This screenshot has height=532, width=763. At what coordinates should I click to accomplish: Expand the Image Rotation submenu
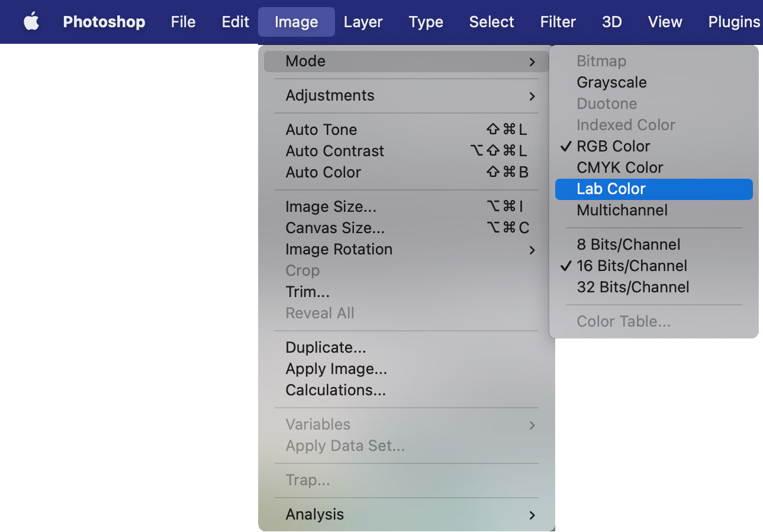coord(406,249)
